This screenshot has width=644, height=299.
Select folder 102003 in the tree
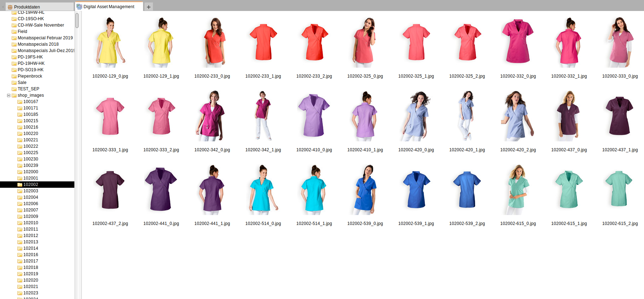(31, 191)
